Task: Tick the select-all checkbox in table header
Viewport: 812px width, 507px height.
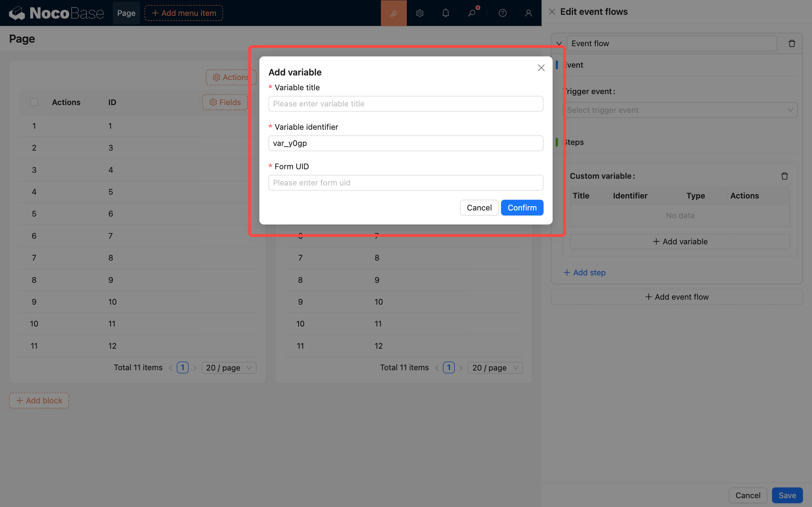Action: click(34, 102)
